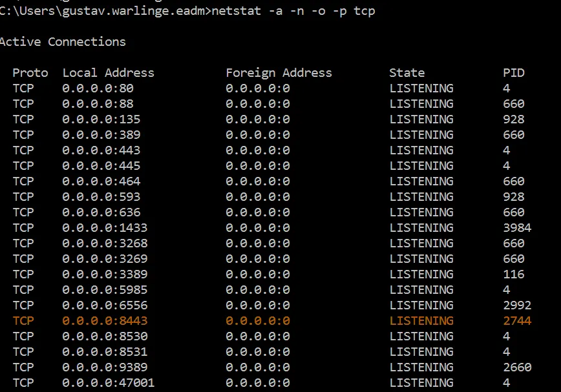Click the PID column header

click(514, 72)
